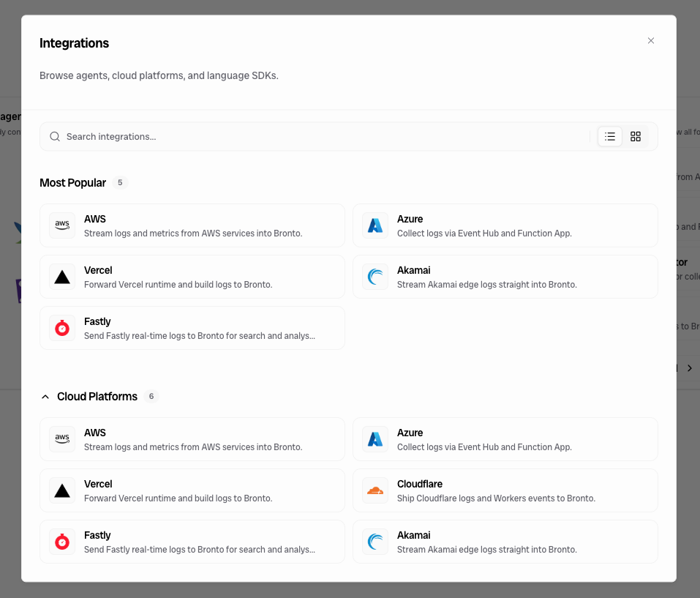
Task: Collapse the Cloud Platforms section
Action: click(45, 397)
